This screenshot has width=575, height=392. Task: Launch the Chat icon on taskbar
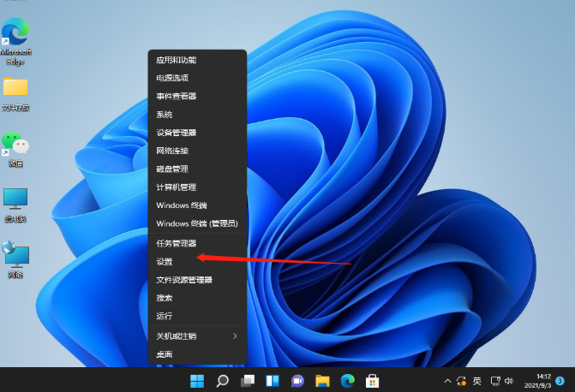(x=297, y=380)
